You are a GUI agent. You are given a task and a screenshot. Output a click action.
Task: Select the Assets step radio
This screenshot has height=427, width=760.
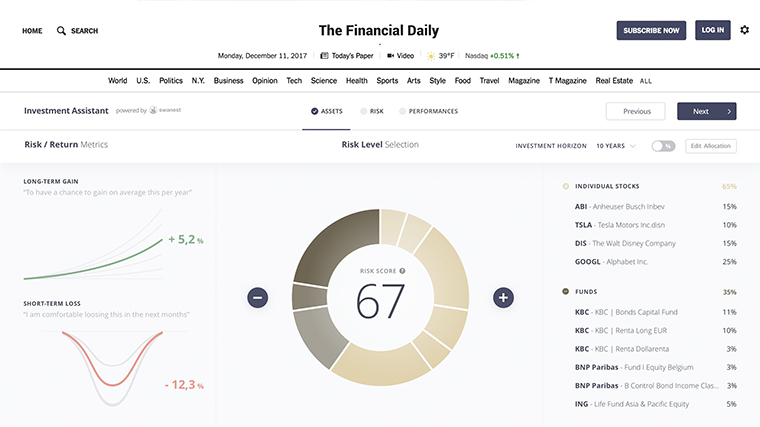[315, 111]
